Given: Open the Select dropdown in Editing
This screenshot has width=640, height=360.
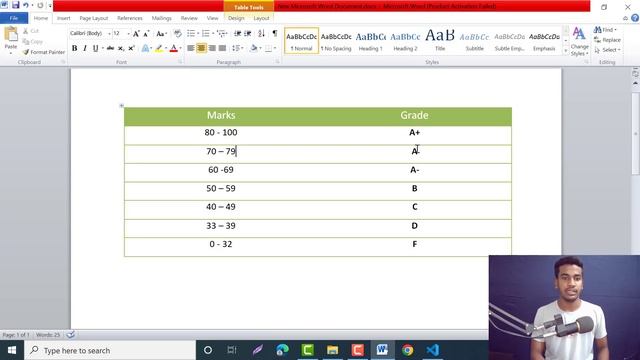Looking at the screenshot, I should coord(607,50).
